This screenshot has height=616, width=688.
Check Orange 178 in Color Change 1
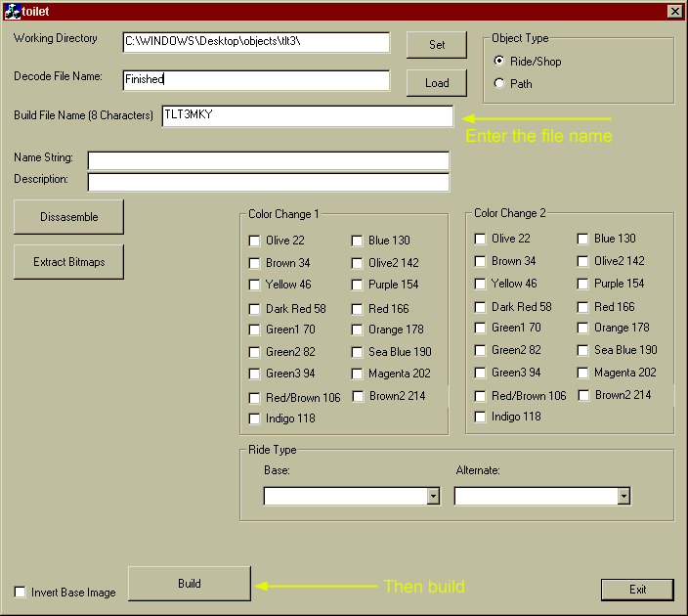[357, 330]
